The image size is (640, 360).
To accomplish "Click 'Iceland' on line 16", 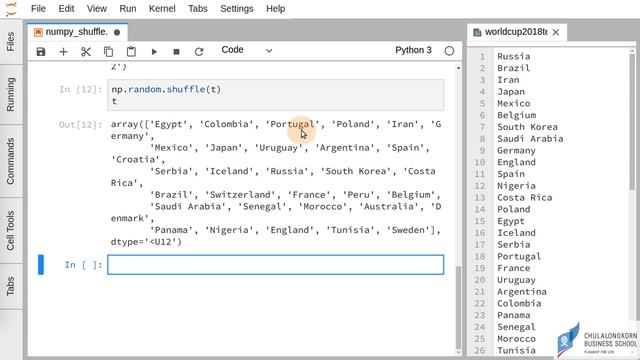I will tap(516, 233).
